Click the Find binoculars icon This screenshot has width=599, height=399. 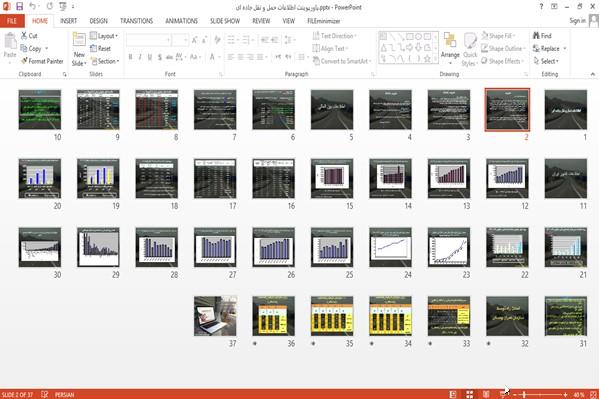point(536,36)
